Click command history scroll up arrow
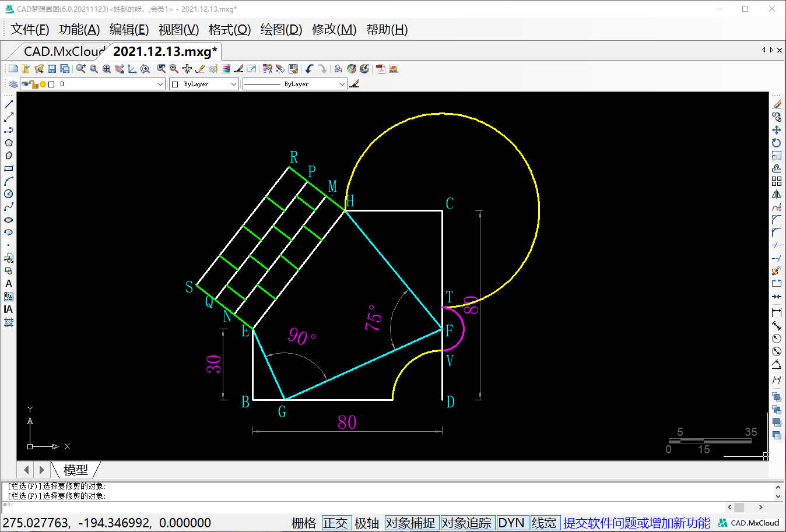Viewport: 786px width, 532px height. pyautogui.click(x=778, y=487)
